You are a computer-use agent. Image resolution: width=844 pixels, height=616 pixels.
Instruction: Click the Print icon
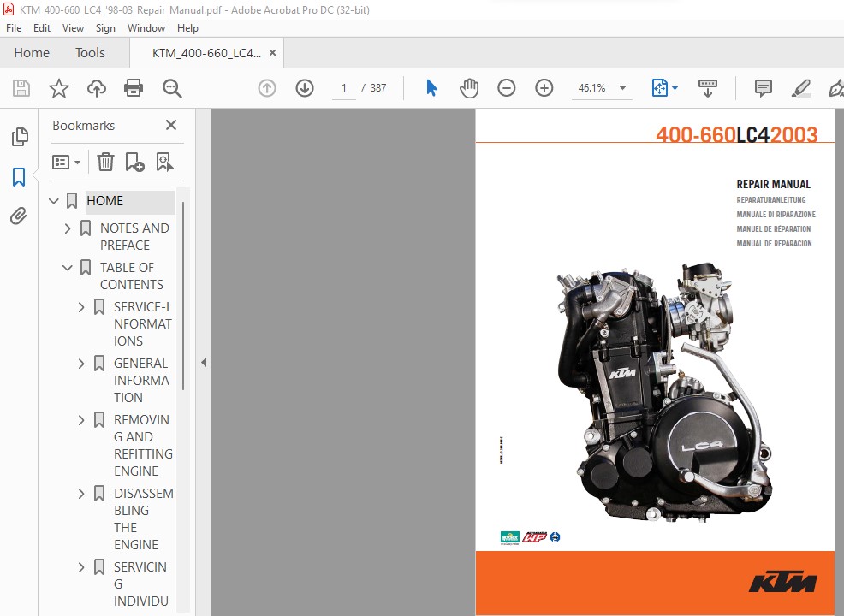(134, 87)
